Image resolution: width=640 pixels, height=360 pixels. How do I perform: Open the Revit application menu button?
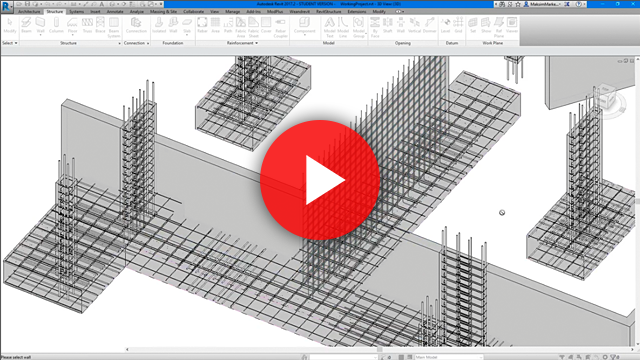tap(7, 7)
